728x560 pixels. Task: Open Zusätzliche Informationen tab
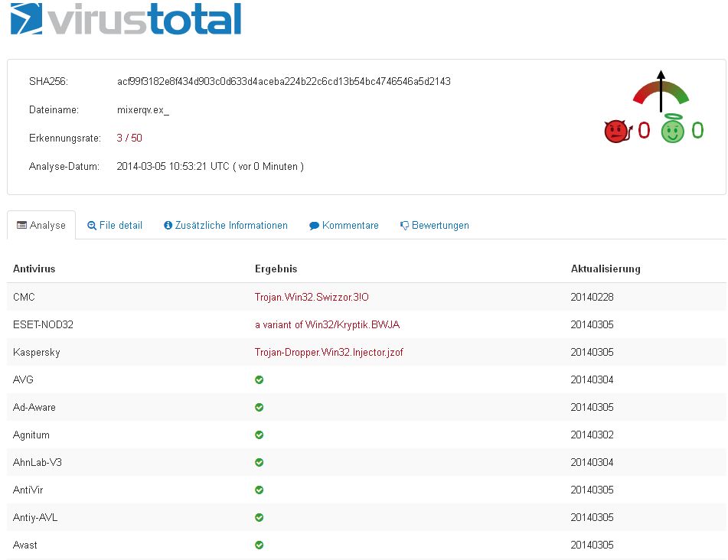pos(226,225)
